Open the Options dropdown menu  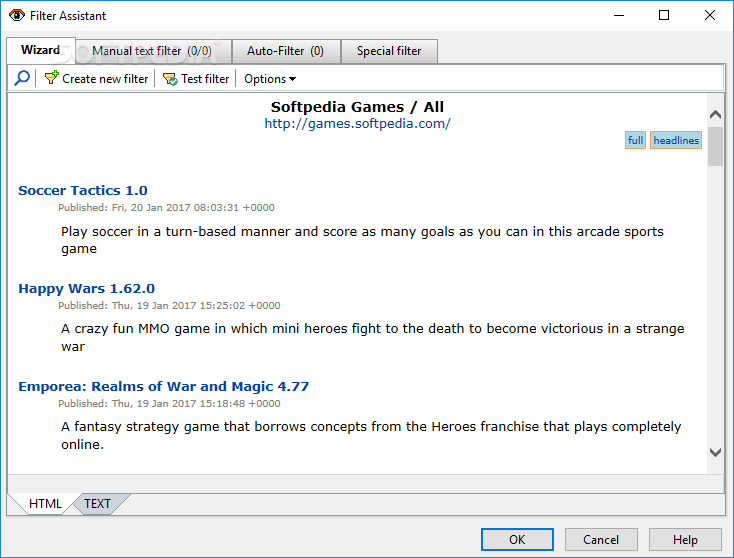coord(270,79)
